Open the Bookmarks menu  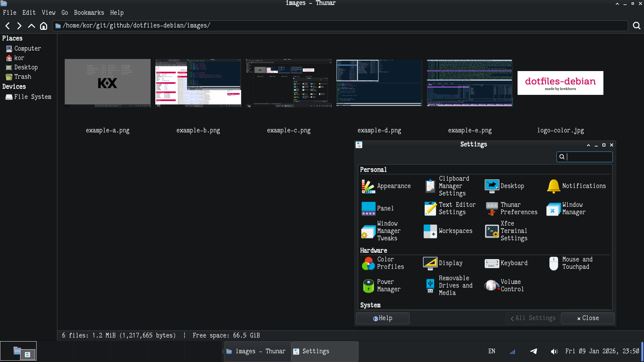tap(89, 12)
